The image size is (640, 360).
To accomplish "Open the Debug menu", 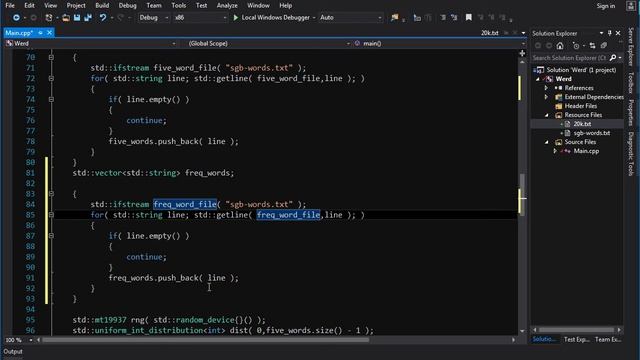I will [127, 6].
